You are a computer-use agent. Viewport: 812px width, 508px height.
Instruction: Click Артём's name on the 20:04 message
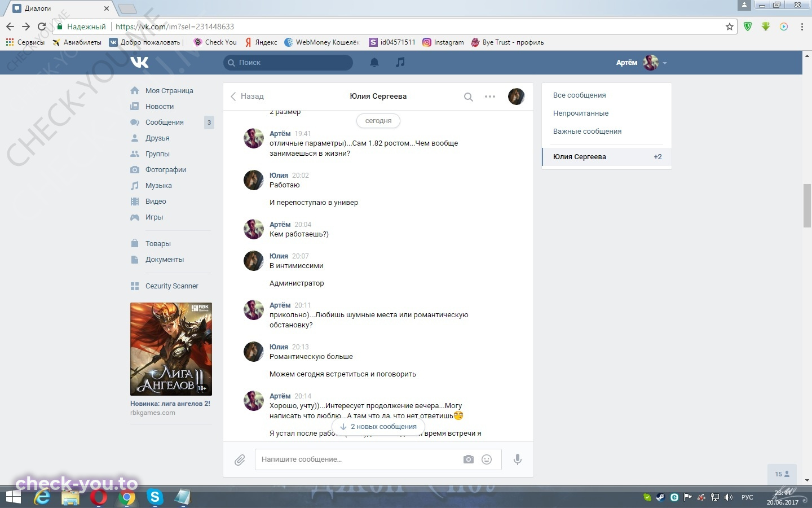coord(280,225)
